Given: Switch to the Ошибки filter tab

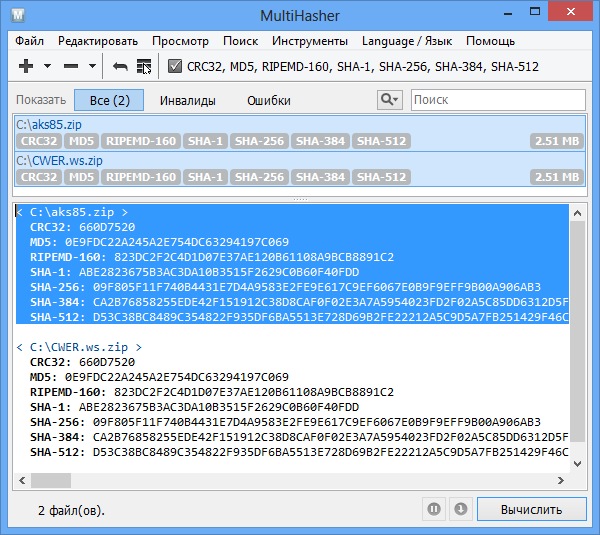Looking at the screenshot, I should click(269, 100).
